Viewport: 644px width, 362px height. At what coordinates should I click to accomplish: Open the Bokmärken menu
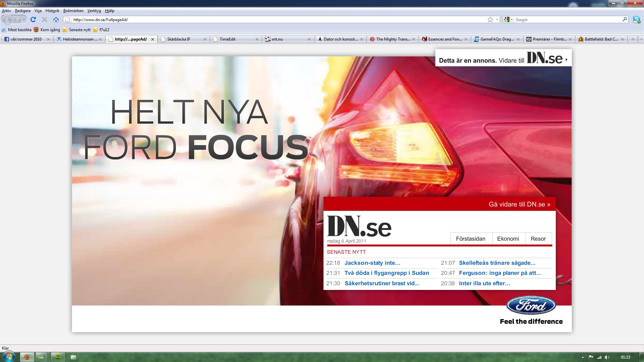tap(73, 11)
